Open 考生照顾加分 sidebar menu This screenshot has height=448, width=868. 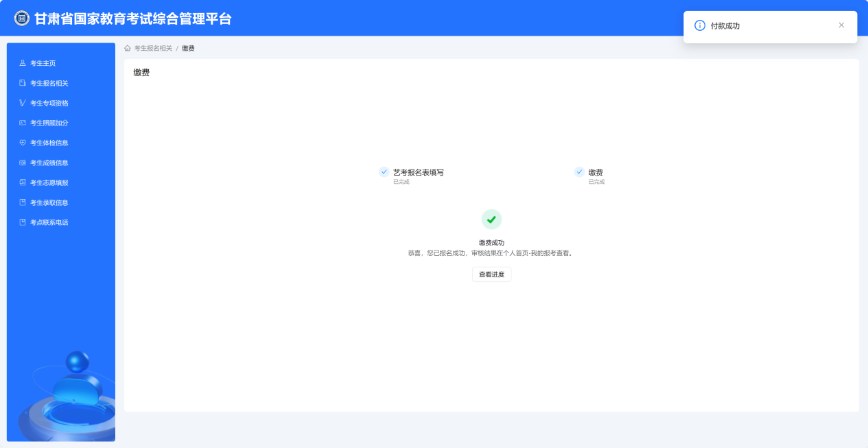tap(49, 123)
